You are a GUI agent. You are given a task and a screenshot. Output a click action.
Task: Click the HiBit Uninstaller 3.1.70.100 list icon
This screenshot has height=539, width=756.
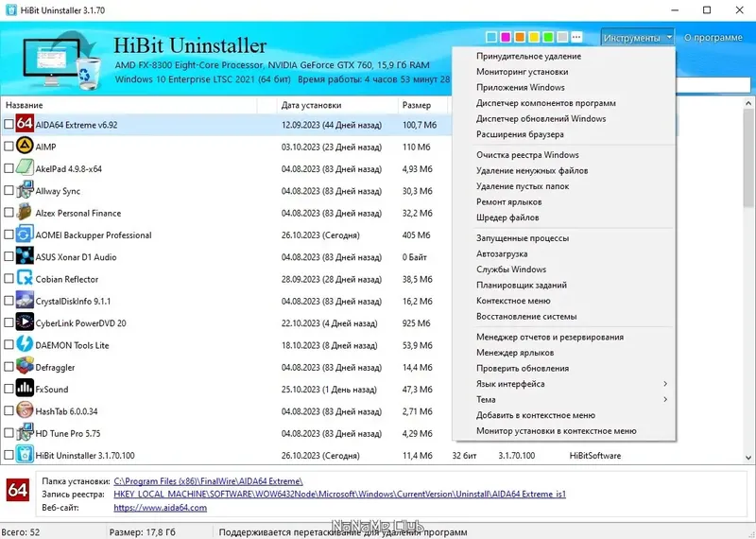[25, 455]
